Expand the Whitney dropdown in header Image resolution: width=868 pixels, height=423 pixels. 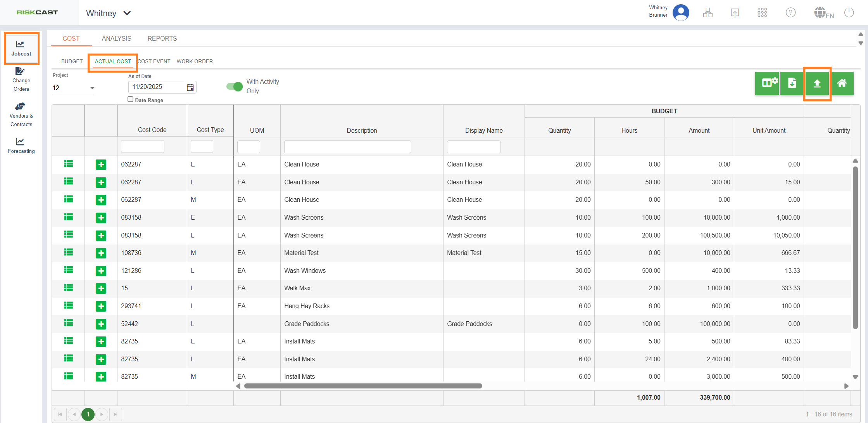tap(127, 13)
